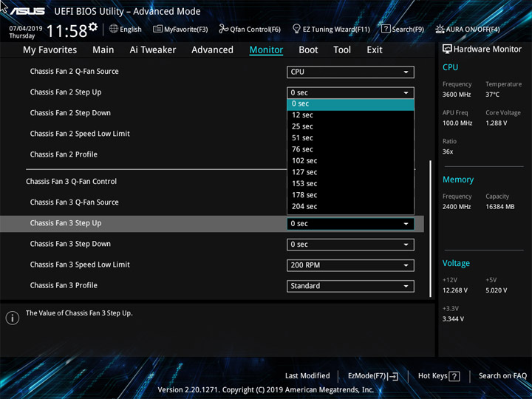Click Chassis Fan 2 Profile label
The width and height of the screenshot is (532, 399).
pyautogui.click(x=64, y=154)
